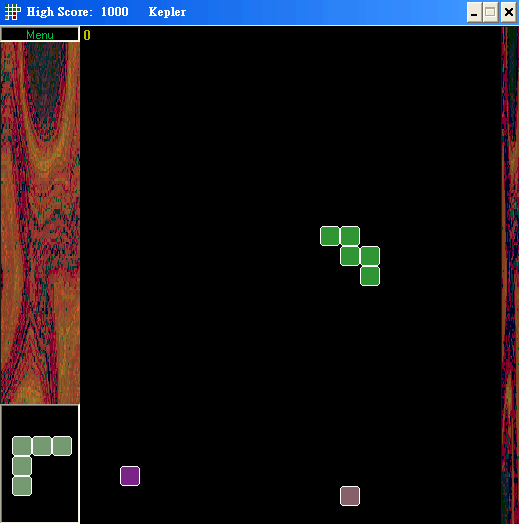The image size is (519, 524).
Task: Click the left middle-row block of green piece
Action: (350, 256)
